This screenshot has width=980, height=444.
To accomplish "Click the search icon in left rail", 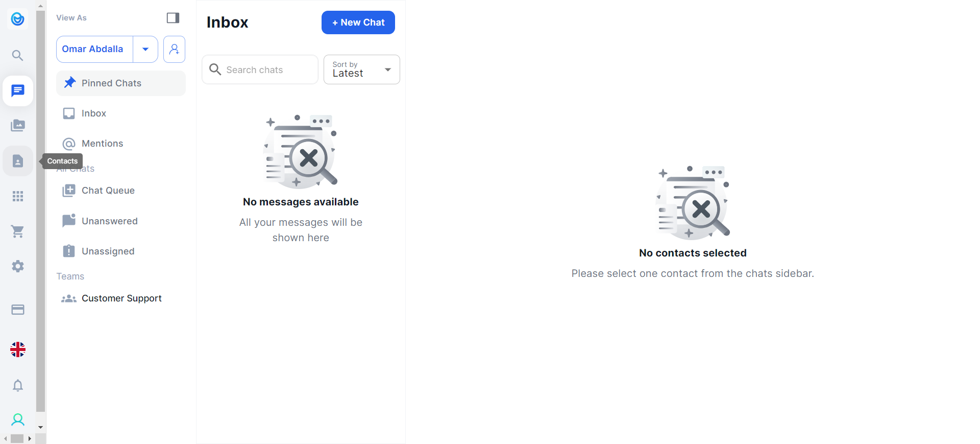I will 18,55.
